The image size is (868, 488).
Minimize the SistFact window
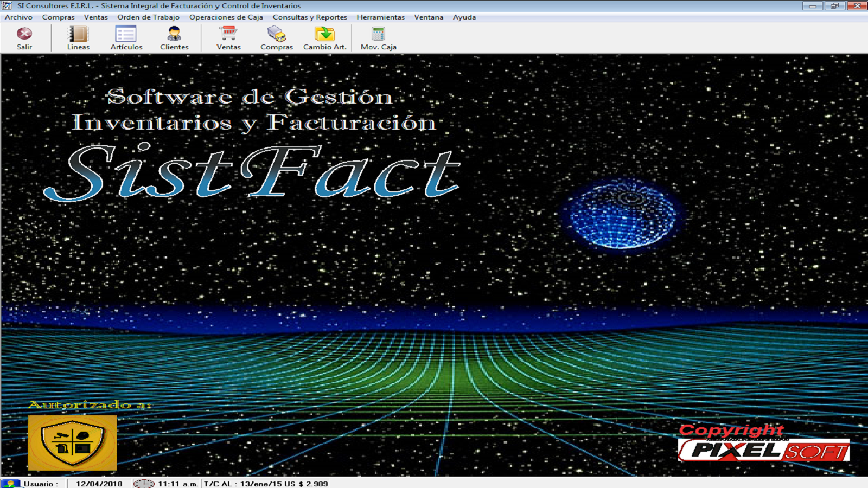click(x=812, y=6)
